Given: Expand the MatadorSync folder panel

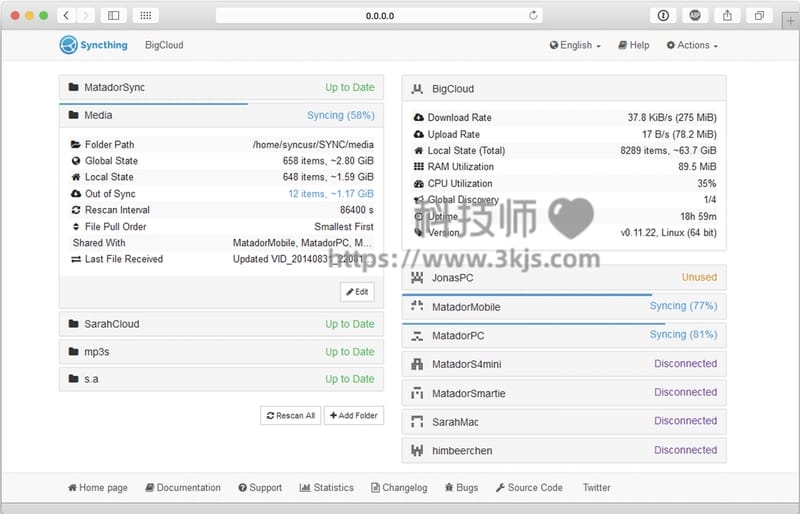Looking at the screenshot, I should click(221, 87).
